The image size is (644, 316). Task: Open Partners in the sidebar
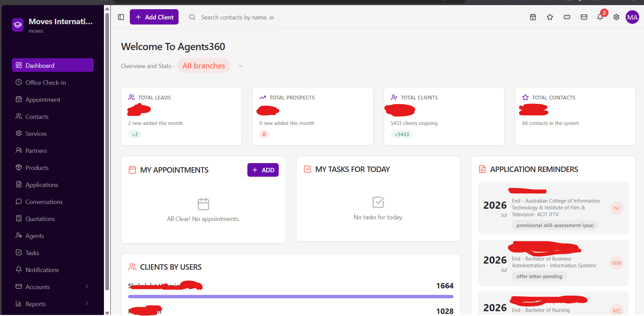click(53, 151)
